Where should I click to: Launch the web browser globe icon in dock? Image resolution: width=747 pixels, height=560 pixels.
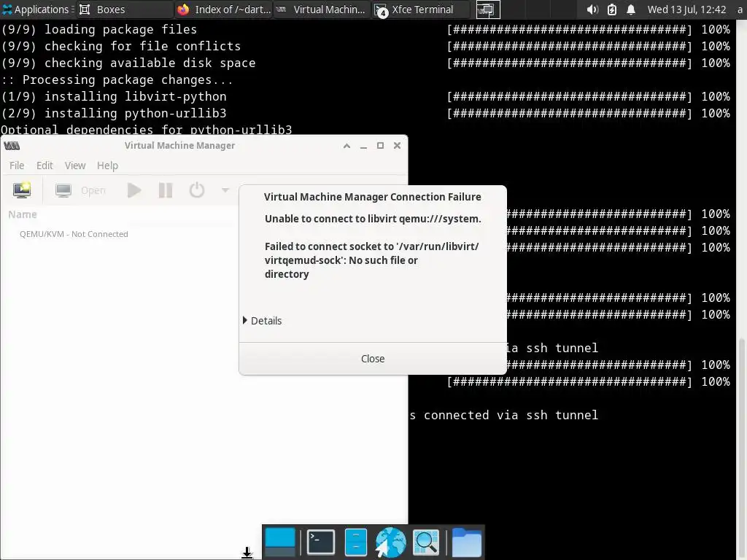(x=391, y=542)
